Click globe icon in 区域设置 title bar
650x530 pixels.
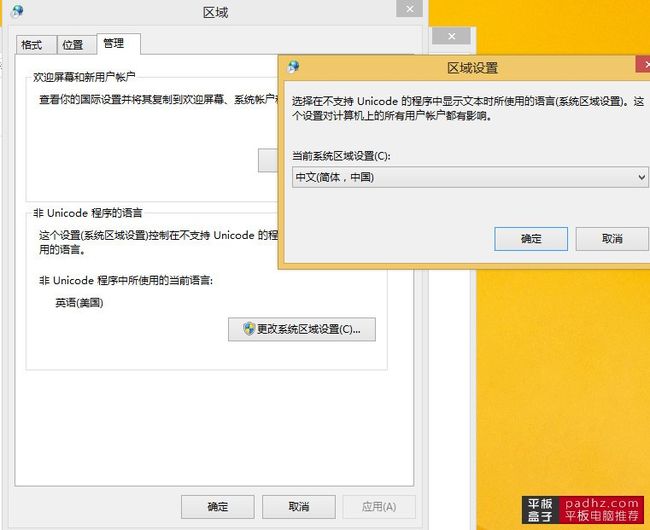(x=293, y=66)
